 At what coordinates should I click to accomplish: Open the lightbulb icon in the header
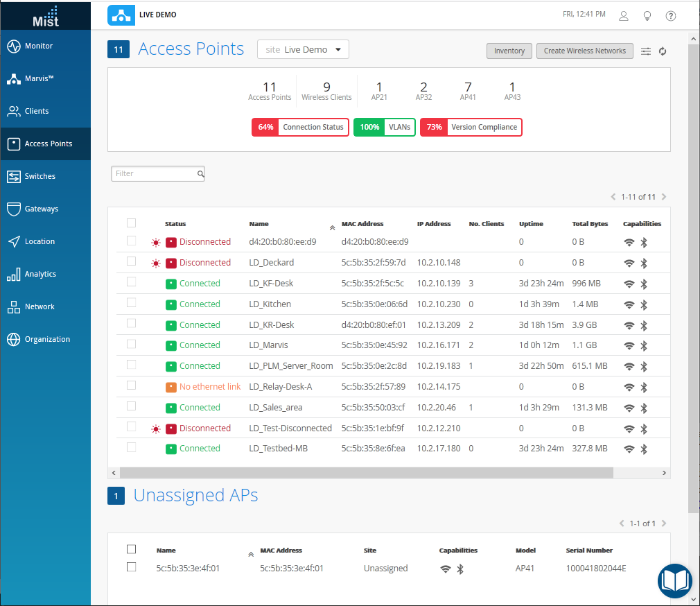coord(647,16)
